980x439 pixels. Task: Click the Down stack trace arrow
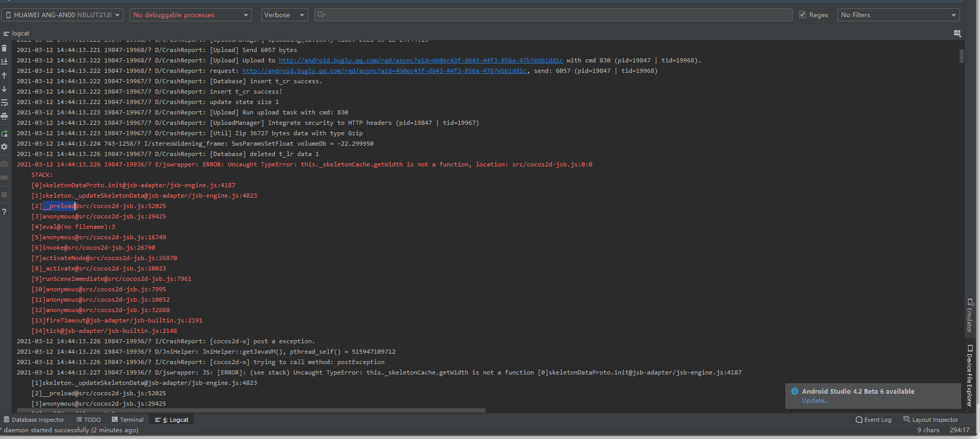pyautogui.click(x=4, y=89)
